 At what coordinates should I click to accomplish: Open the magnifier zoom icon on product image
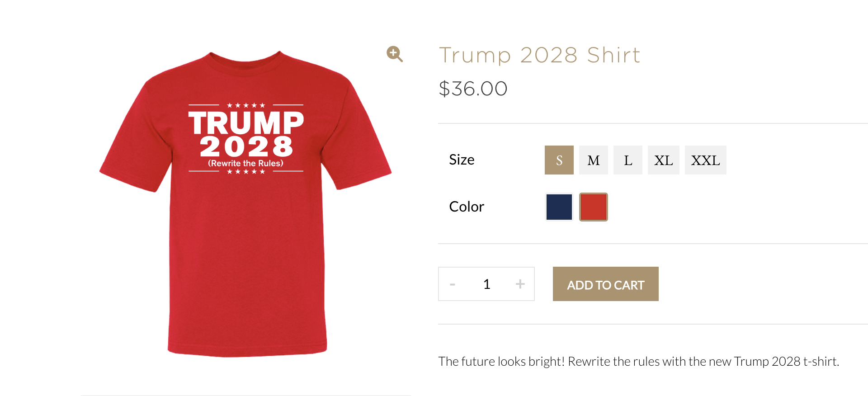395,54
